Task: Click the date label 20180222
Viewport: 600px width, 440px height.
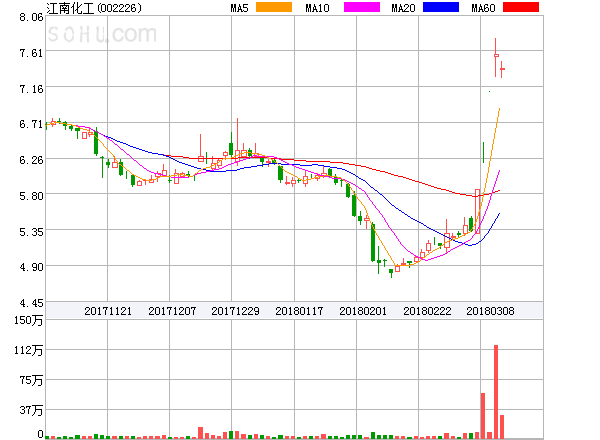Action: (427, 311)
